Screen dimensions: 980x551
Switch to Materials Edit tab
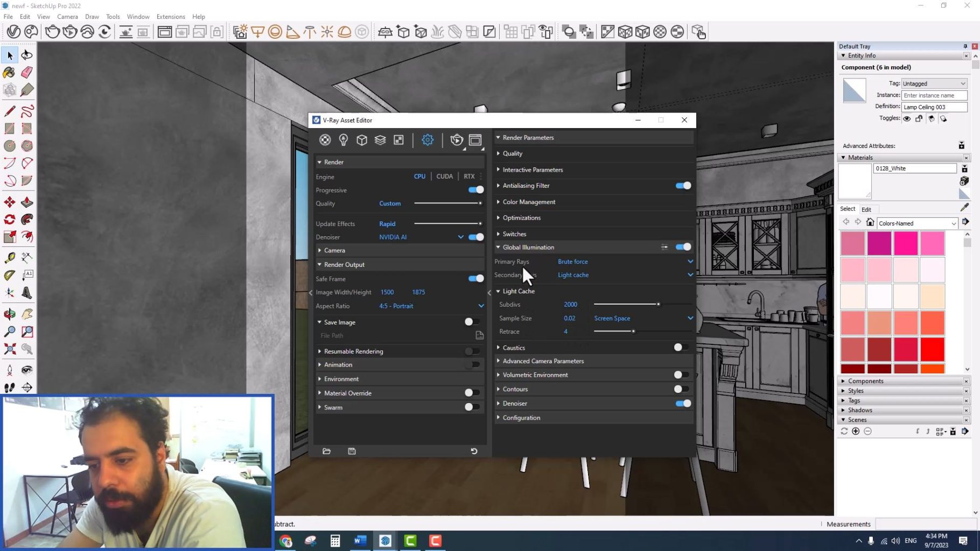[x=866, y=209]
